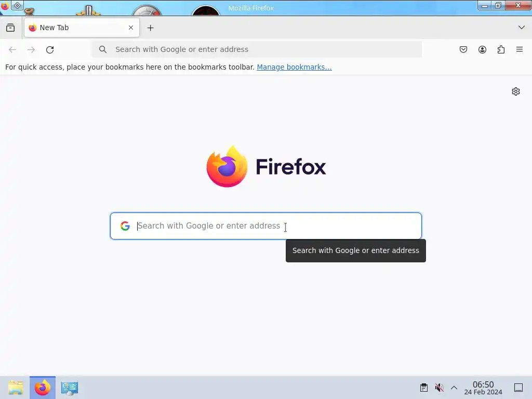
Task: Follow the Manage bookmarks link
Action: point(294,67)
